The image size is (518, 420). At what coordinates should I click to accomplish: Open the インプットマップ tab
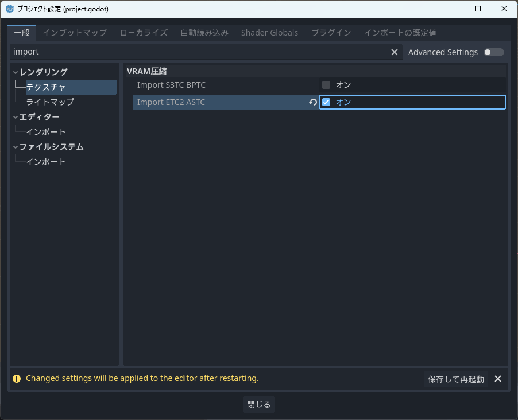point(75,33)
